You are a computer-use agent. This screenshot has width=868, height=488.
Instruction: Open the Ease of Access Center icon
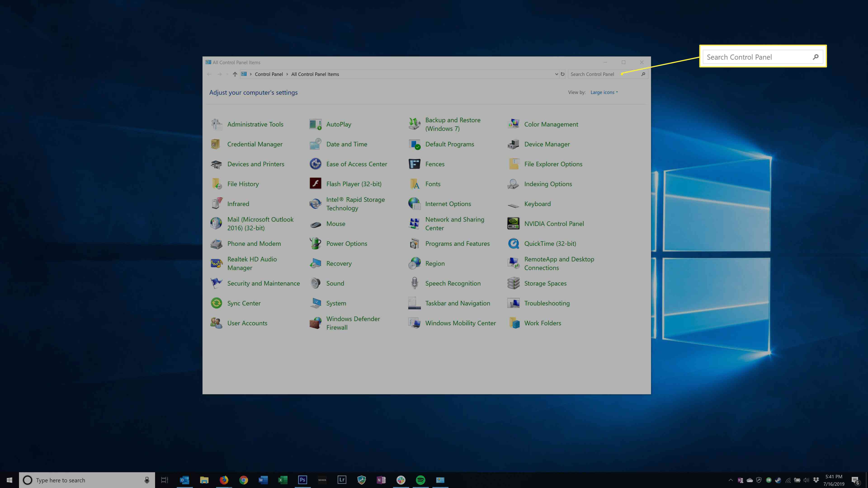click(x=315, y=164)
